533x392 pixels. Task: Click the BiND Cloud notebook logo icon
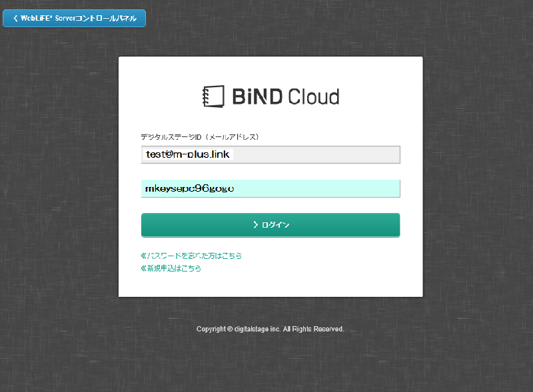coord(213,97)
